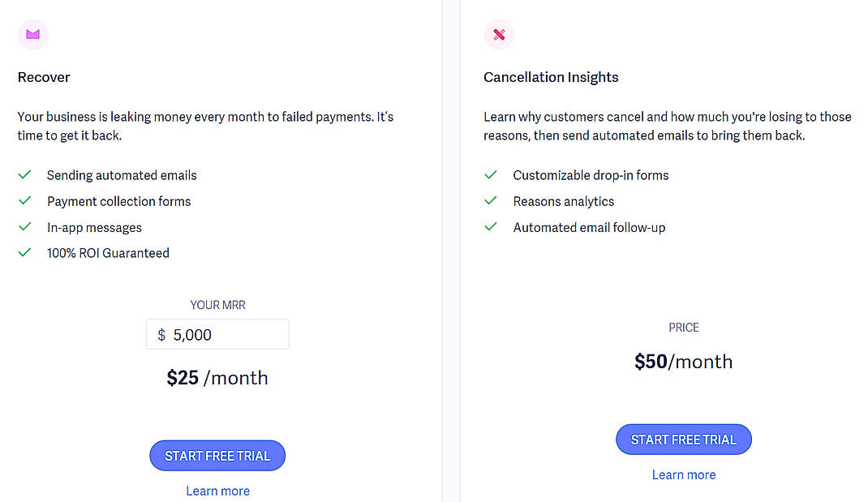Open Learn more under Cancellation Insights
Screen dimensions: 868x502
pos(683,474)
